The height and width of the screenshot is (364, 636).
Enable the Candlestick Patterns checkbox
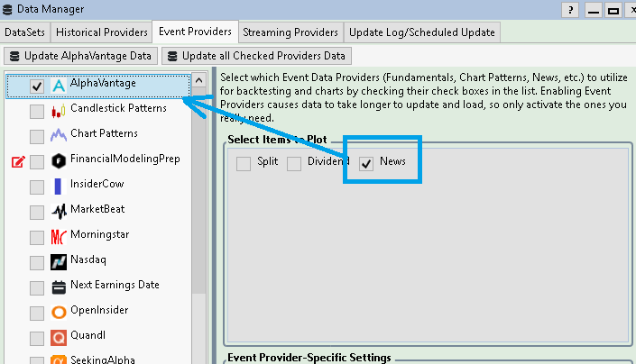37,112
